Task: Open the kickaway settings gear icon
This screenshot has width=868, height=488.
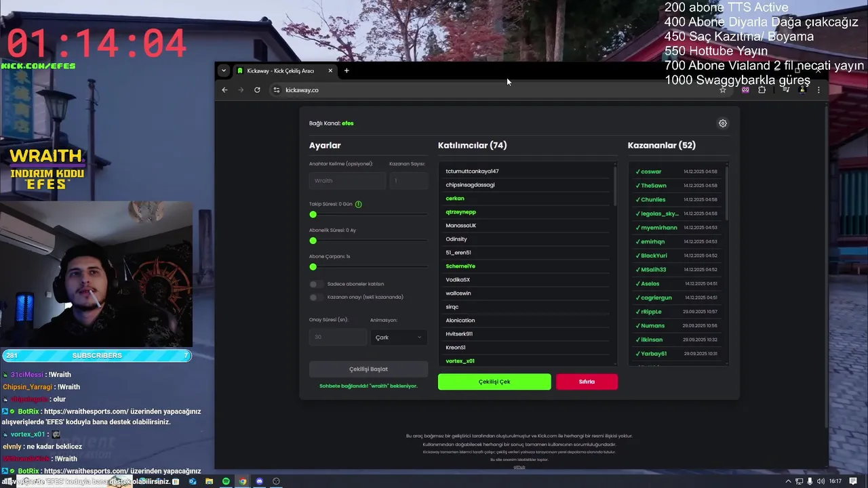Action: (723, 123)
